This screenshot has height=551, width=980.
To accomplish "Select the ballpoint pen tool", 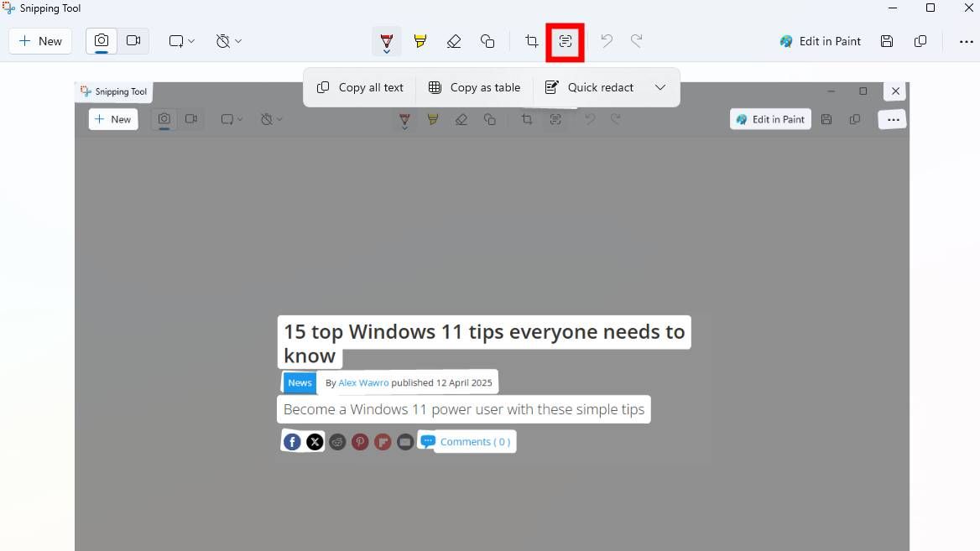I will point(387,40).
